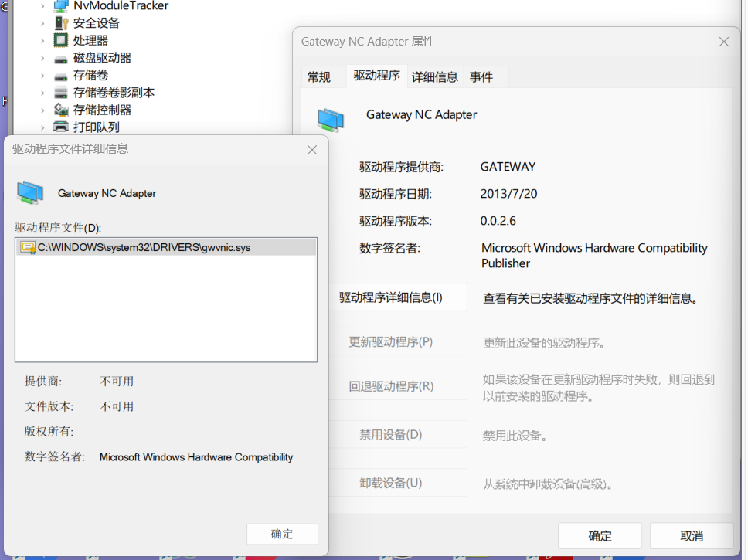This screenshot has height=560, width=748.
Task: Select the 处理器 tree item label
Action: click(x=90, y=40)
